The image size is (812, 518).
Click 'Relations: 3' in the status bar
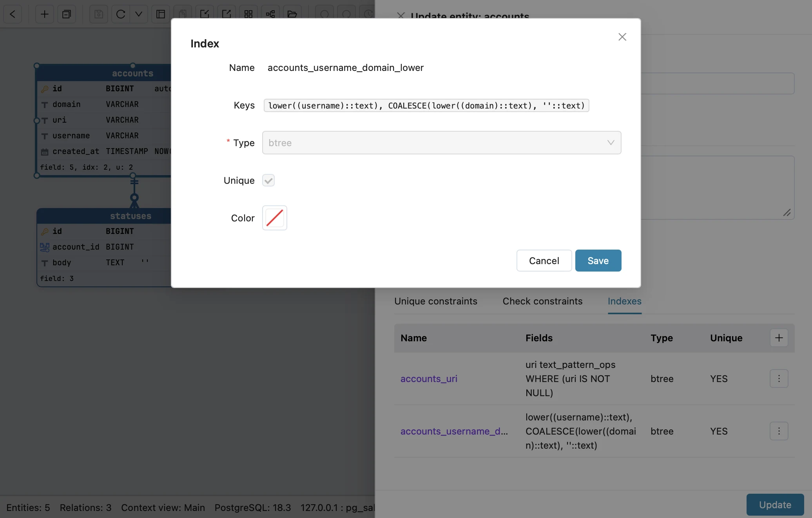click(85, 507)
